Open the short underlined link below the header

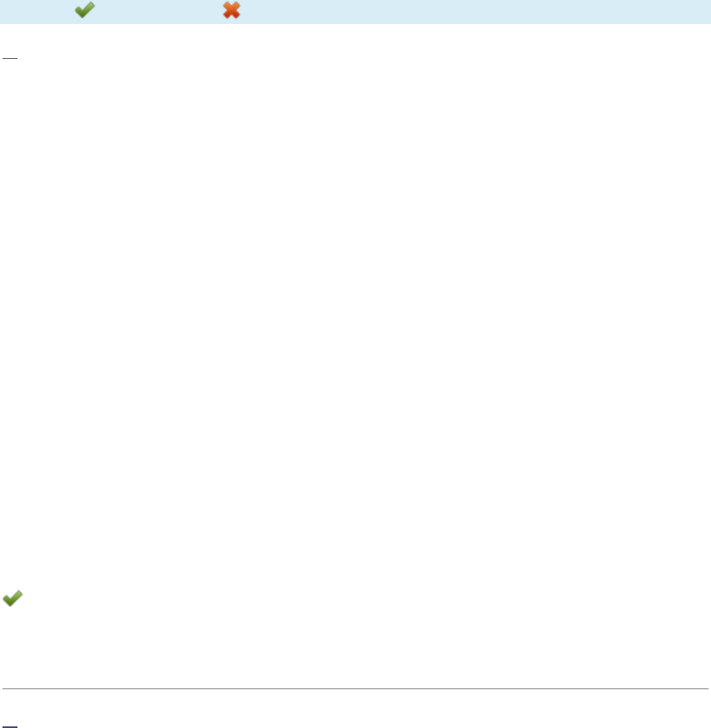tap(10, 58)
